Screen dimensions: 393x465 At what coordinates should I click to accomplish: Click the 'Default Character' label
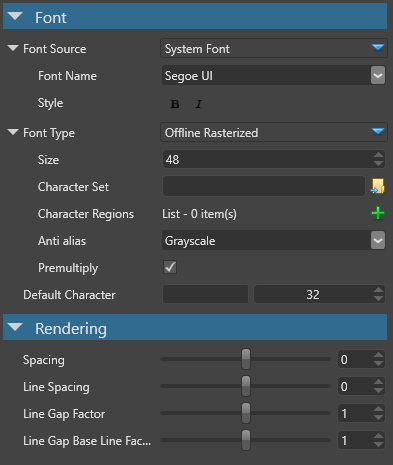coord(69,295)
